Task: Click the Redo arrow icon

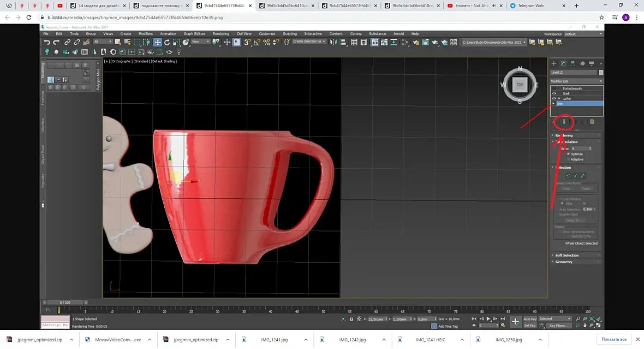Action: tap(56, 42)
